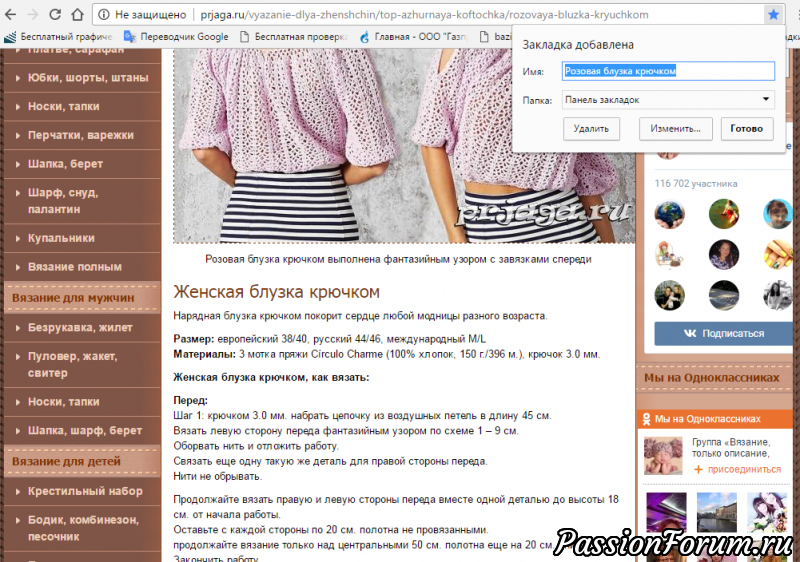Viewport: 800px width, 562px height.
Task: Open the 'Главная - ООО' bookmark
Action: (414, 37)
